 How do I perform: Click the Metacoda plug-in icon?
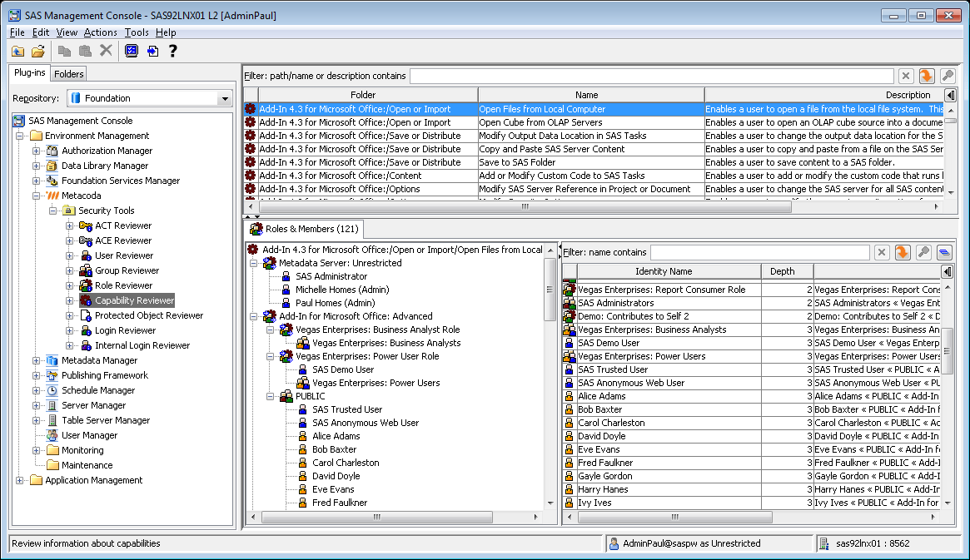tap(52, 196)
